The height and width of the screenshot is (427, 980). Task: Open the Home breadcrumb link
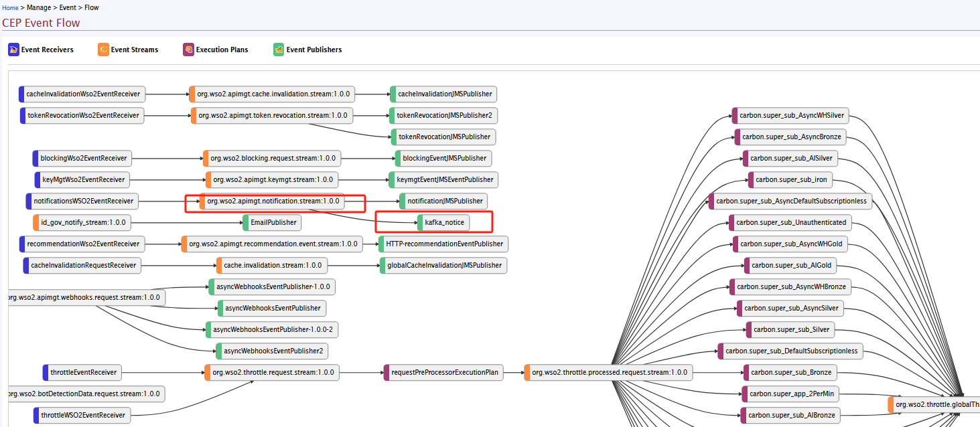(10, 7)
